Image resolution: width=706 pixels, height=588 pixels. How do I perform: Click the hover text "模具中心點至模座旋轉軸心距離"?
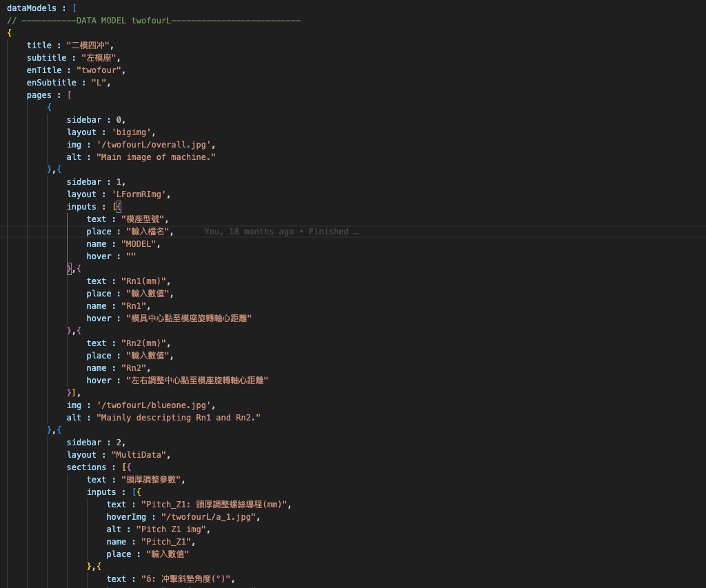coord(189,318)
